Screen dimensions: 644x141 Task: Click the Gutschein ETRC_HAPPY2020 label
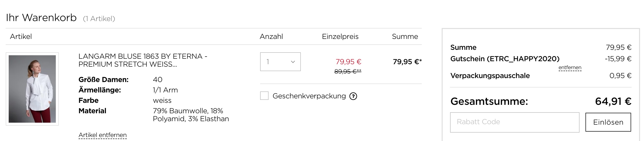pos(505,59)
